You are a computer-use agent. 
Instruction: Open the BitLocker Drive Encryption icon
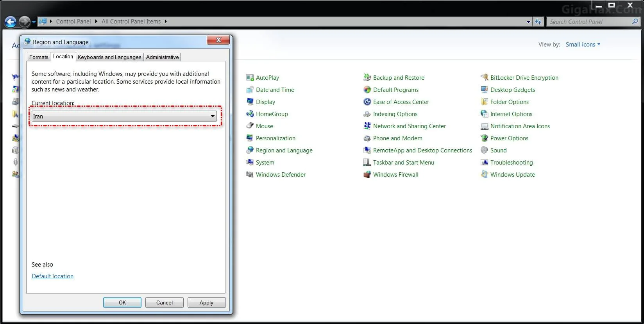(485, 78)
